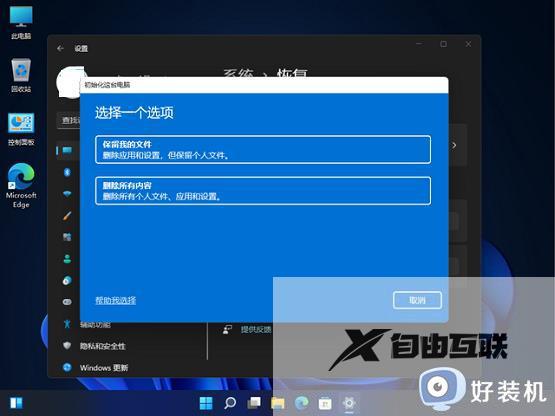Open Microsoft Store on the taskbar
The image size is (555, 416).
click(325, 403)
